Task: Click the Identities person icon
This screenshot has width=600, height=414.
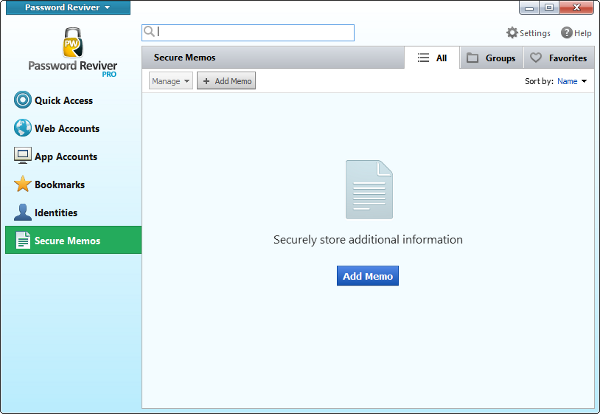Action: point(23,212)
